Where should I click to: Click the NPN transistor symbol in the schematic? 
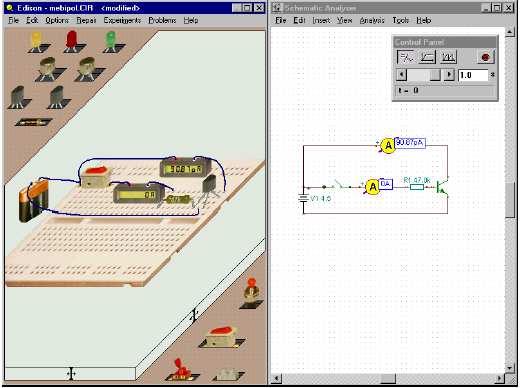pos(442,187)
